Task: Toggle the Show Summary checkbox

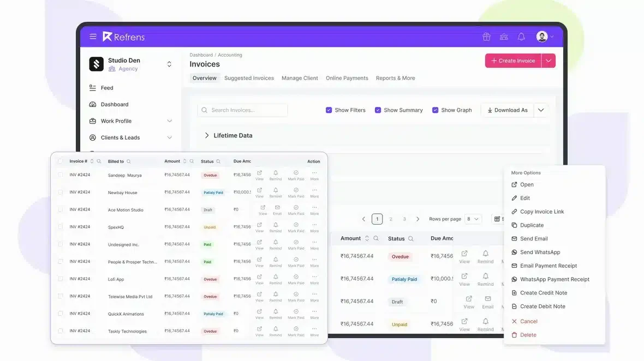Action: [378, 110]
